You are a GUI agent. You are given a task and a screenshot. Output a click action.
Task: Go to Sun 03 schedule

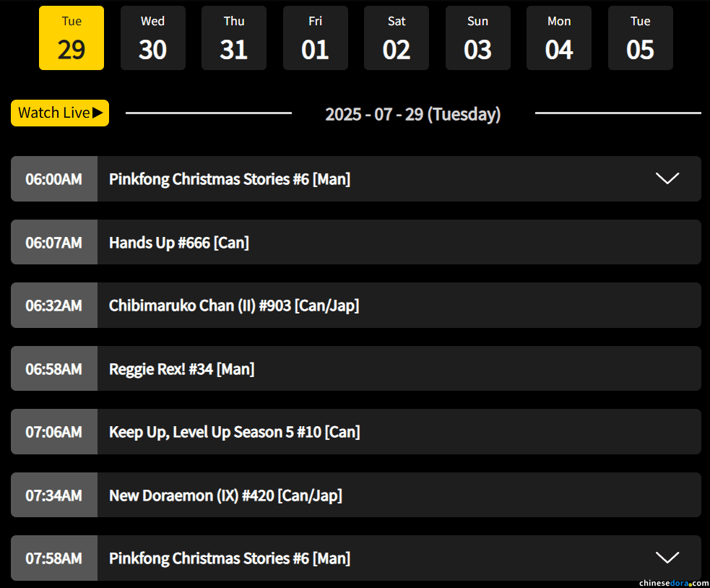point(477,38)
